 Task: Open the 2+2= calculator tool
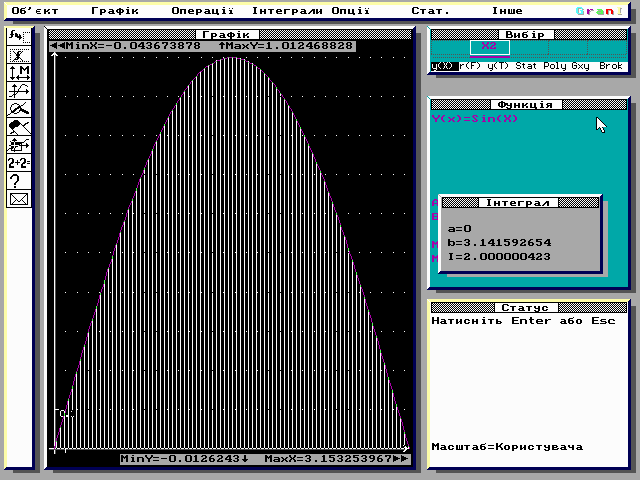tap(19, 162)
